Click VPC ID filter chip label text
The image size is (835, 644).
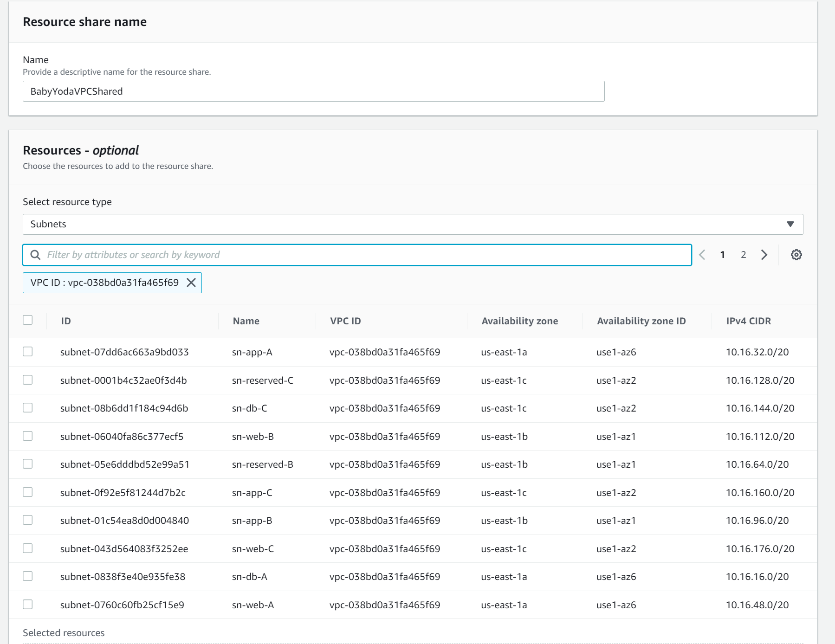tap(104, 283)
